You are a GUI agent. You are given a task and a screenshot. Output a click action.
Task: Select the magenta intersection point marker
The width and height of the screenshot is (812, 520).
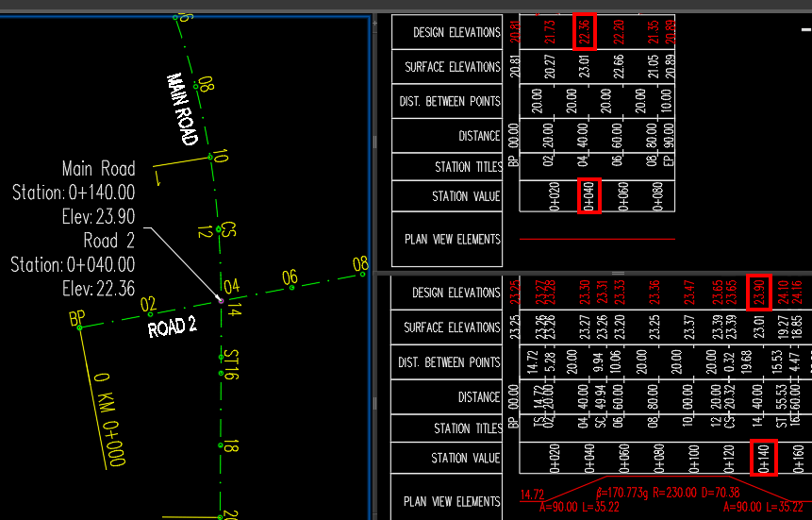[x=221, y=300]
